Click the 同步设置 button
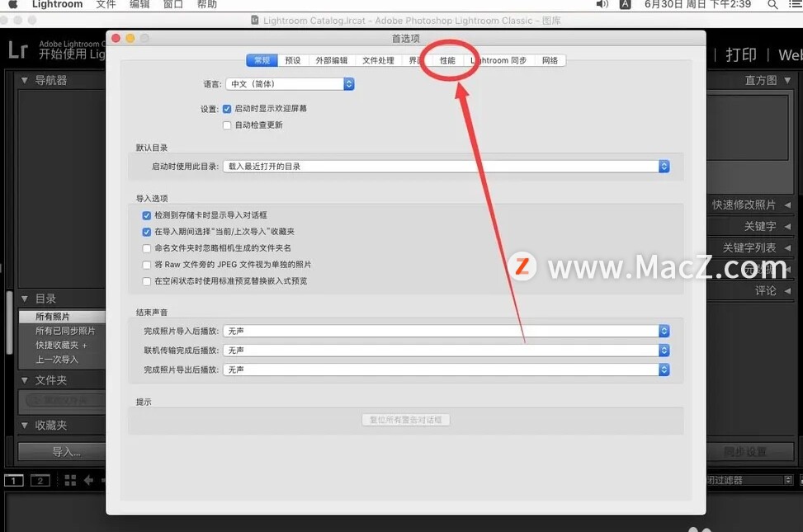 pos(750,452)
